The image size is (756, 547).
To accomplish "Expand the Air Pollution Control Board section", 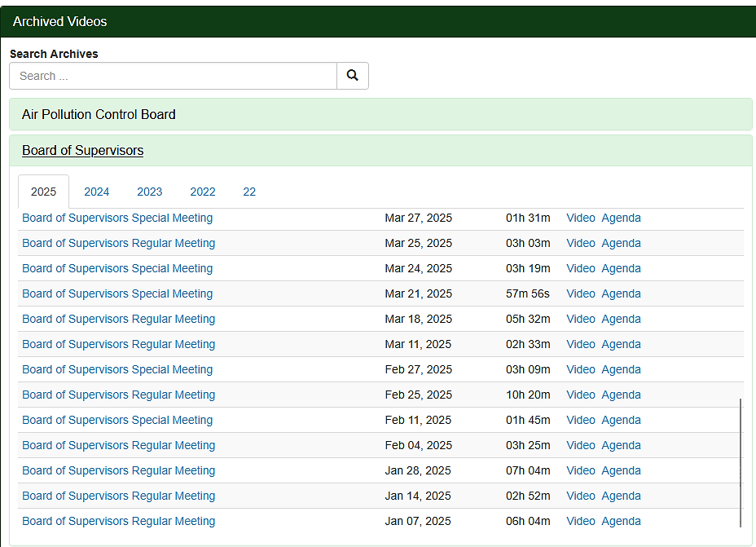I will pyautogui.click(x=99, y=115).
